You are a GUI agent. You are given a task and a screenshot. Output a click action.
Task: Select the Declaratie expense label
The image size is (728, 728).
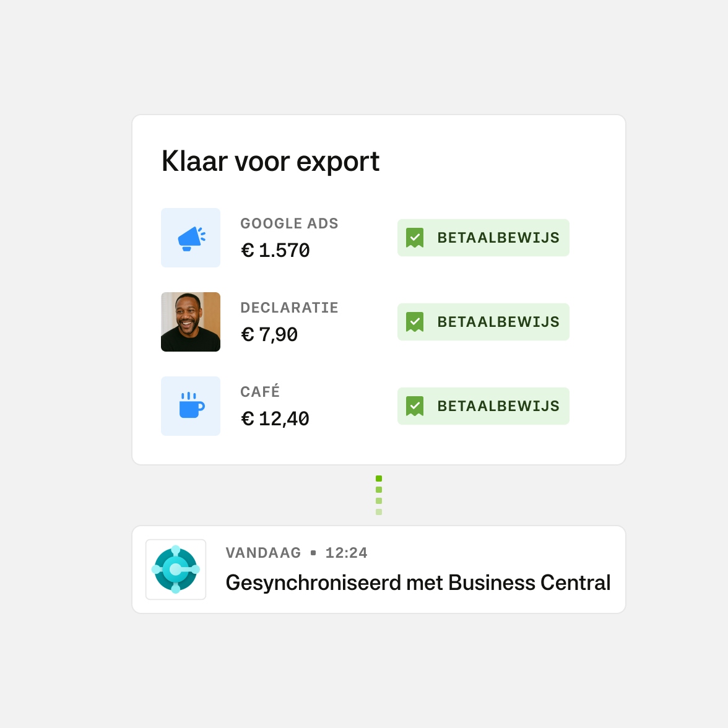[289, 308]
